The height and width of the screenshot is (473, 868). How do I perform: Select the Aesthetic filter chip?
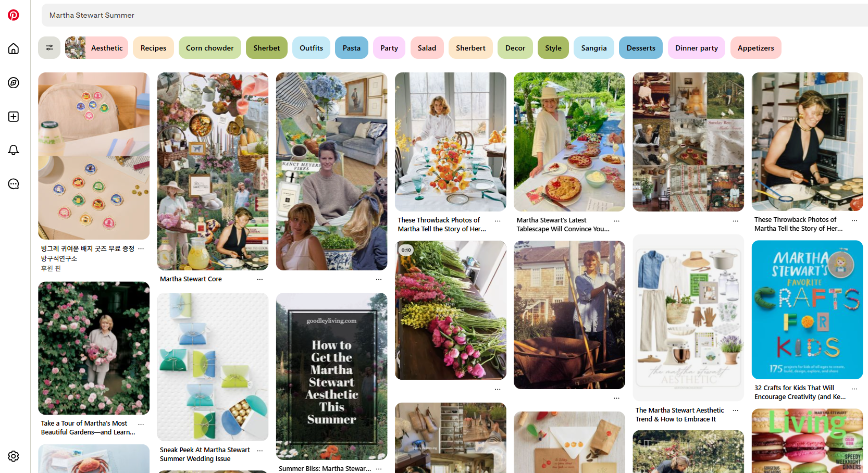pyautogui.click(x=96, y=48)
